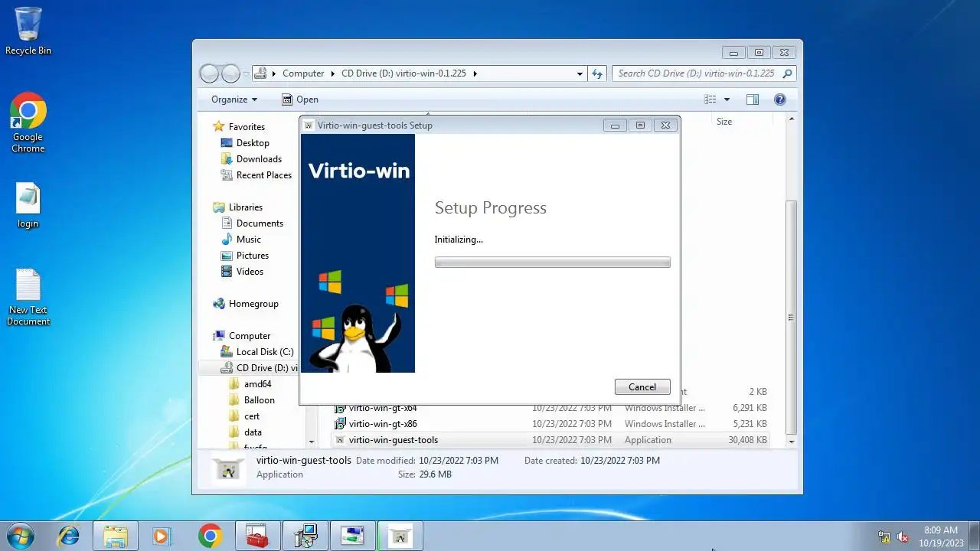Screen dimensions: 980x551
Task: Open Windows Media Player from the taskbar
Action: (x=162, y=536)
